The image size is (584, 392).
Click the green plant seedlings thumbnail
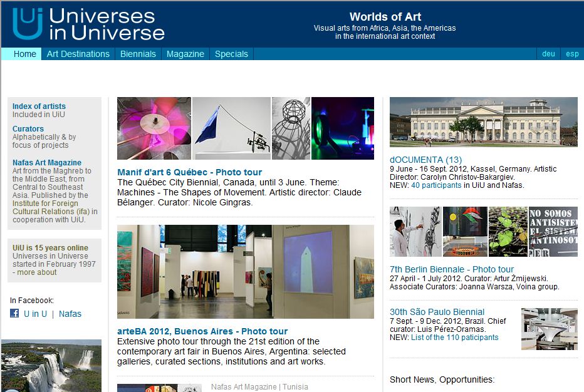click(x=508, y=232)
